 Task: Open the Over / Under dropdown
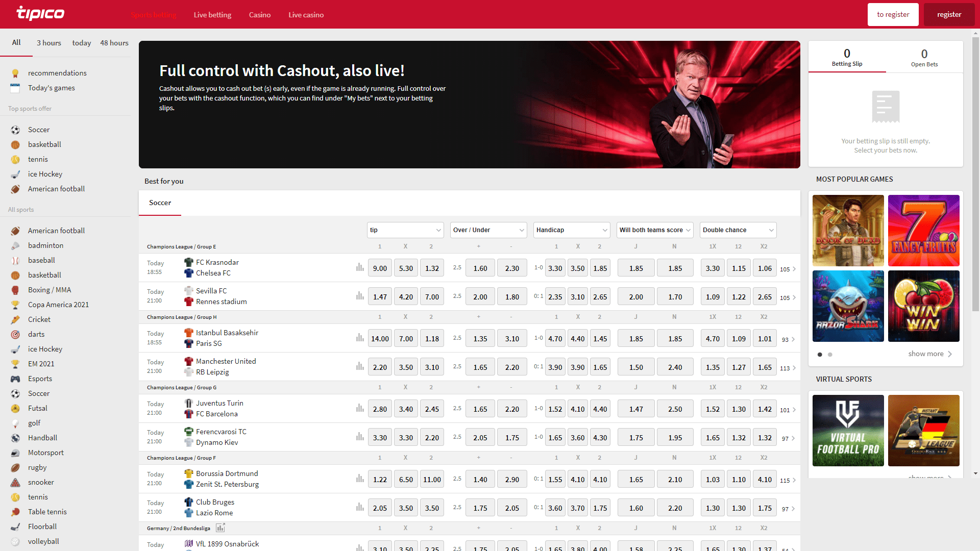click(x=488, y=230)
